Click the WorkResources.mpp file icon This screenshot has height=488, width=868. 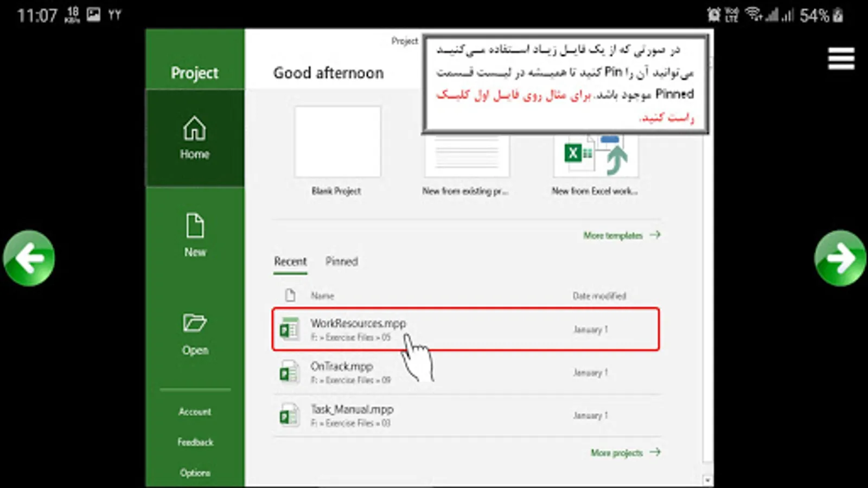289,329
